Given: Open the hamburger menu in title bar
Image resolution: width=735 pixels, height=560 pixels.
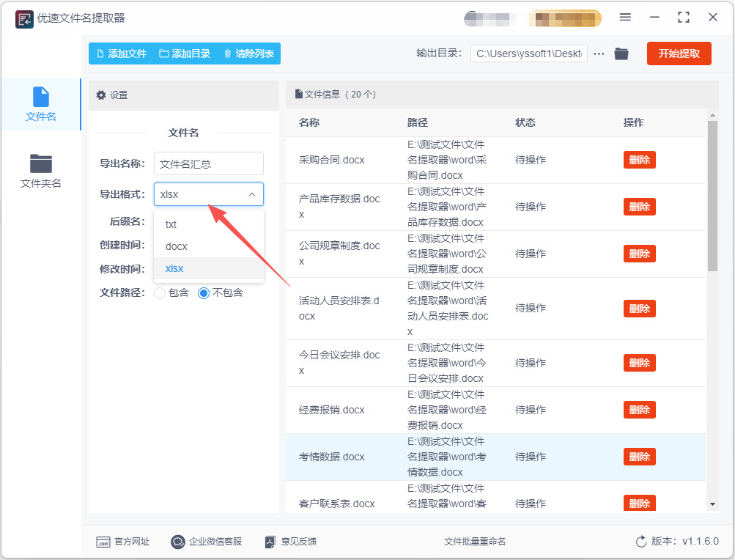Looking at the screenshot, I should click(625, 18).
